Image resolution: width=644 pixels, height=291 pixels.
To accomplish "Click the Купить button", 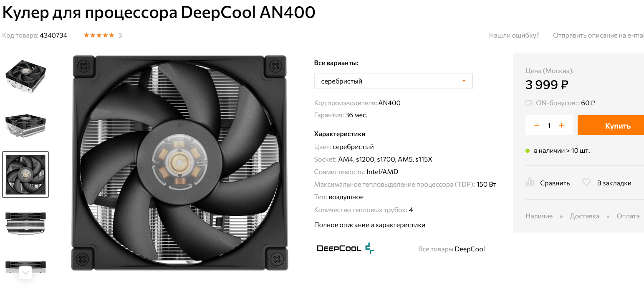I will [611, 125].
